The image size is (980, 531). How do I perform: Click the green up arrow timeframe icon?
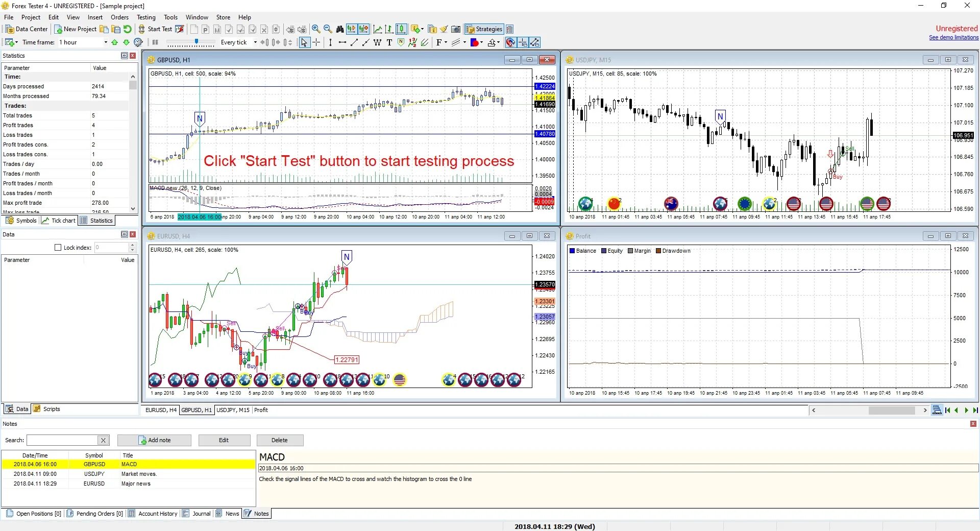coord(114,42)
